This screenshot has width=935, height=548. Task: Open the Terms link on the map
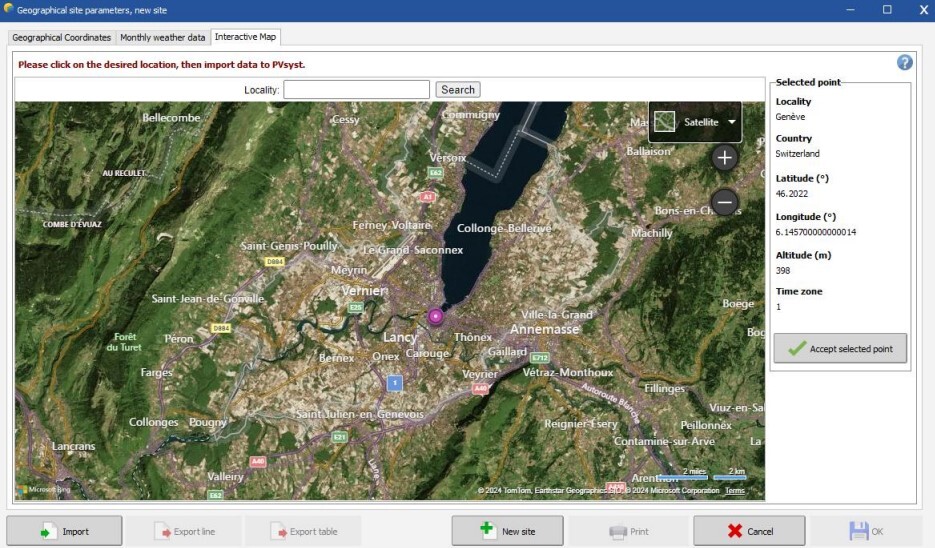pos(735,491)
